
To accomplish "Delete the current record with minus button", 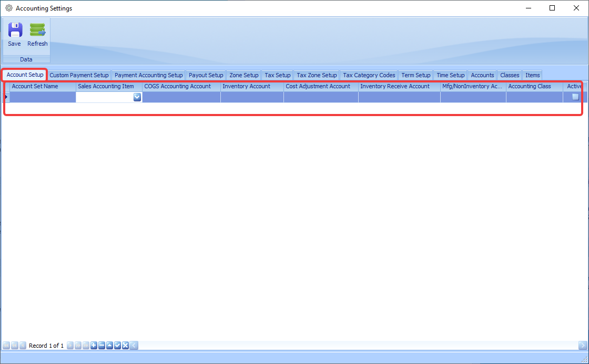I will [x=102, y=345].
